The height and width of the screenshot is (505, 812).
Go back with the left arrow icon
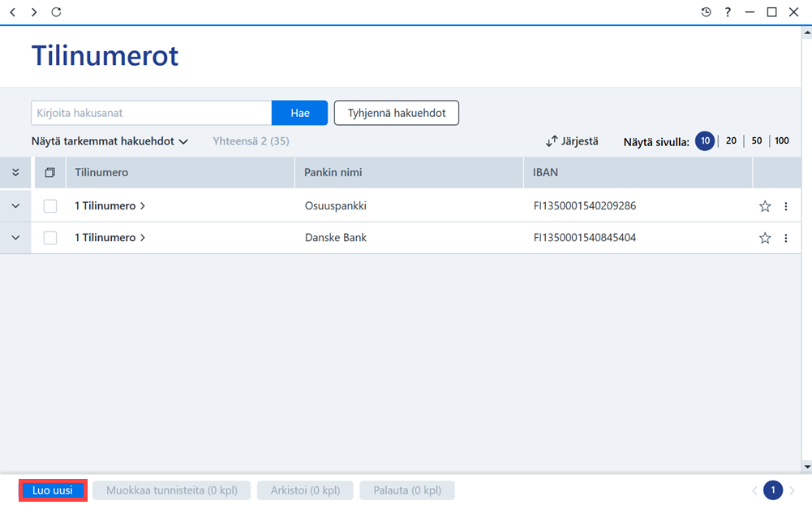pyautogui.click(x=13, y=12)
